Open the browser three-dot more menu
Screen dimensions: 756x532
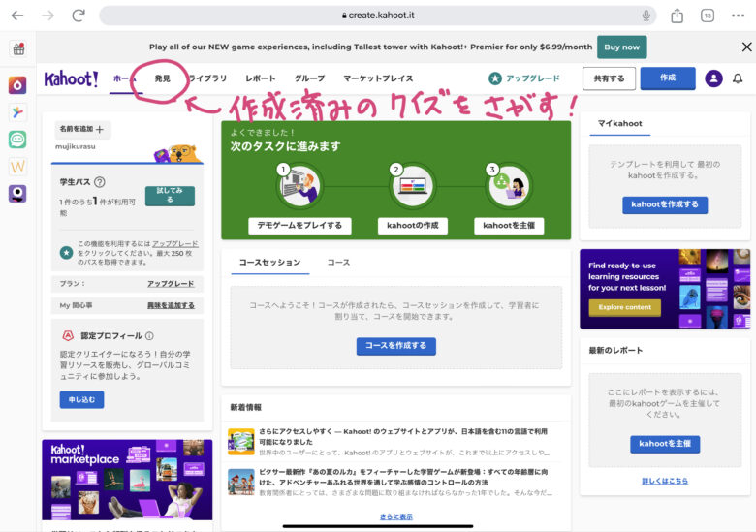[x=738, y=16]
